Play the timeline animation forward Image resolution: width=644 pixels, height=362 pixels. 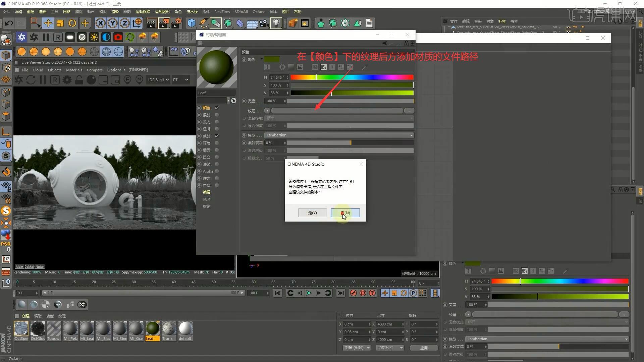tap(309, 293)
